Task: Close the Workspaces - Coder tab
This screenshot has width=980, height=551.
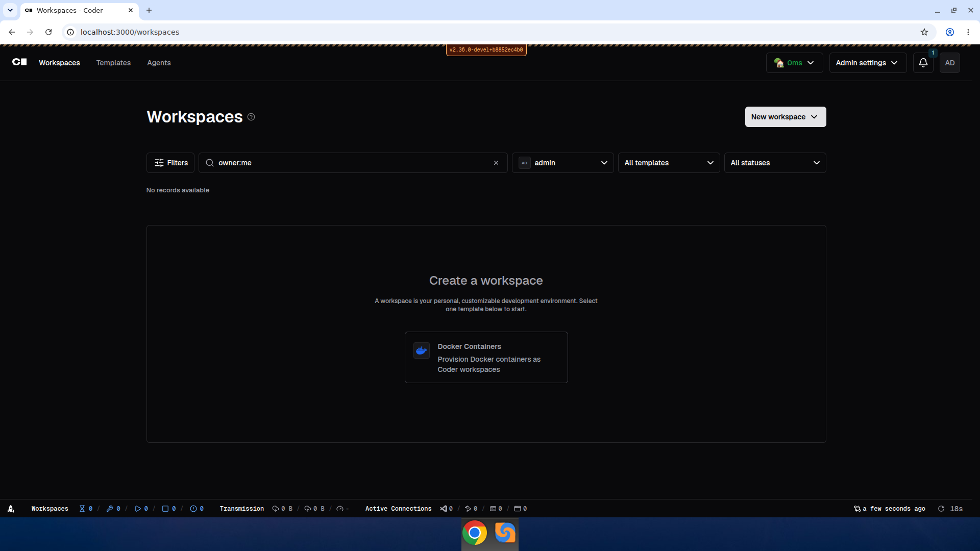Action: coord(131,10)
